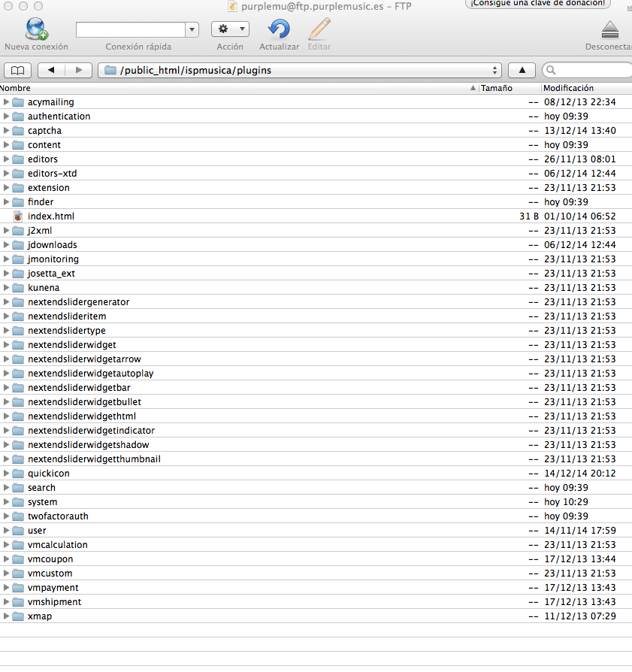Click the user folder icon

[18, 531]
